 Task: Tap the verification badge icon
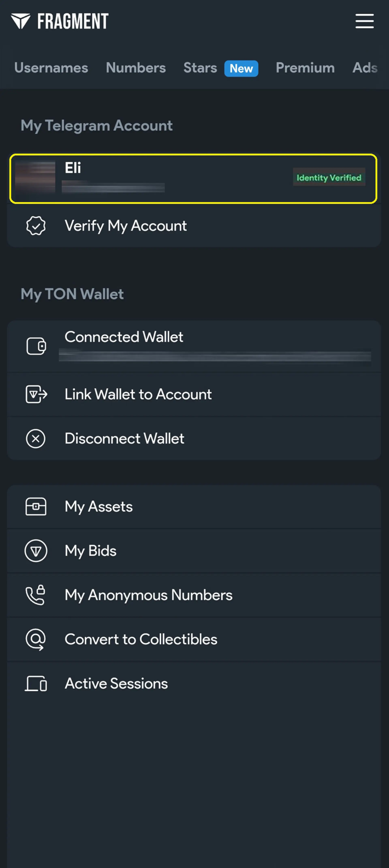click(x=36, y=225)
